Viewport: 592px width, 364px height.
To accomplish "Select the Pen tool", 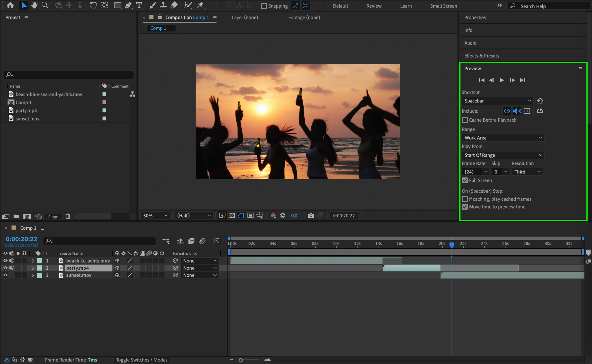I will click(128, 5).
